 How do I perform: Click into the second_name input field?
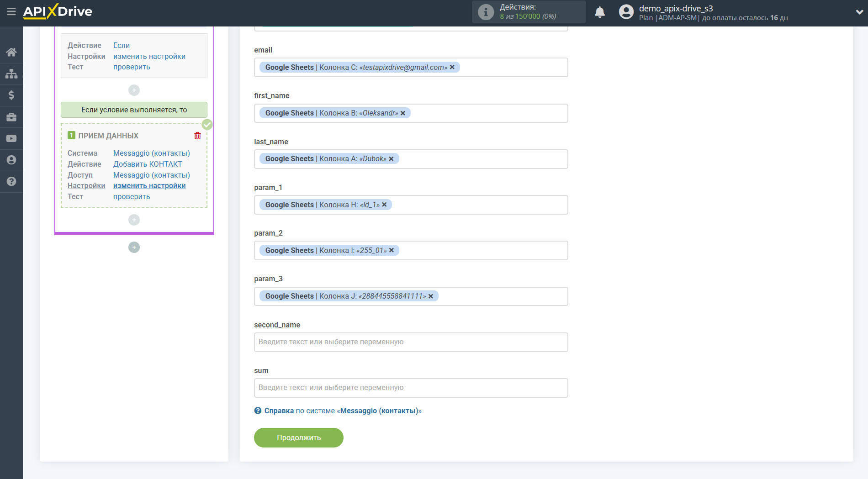click(411, 342)
